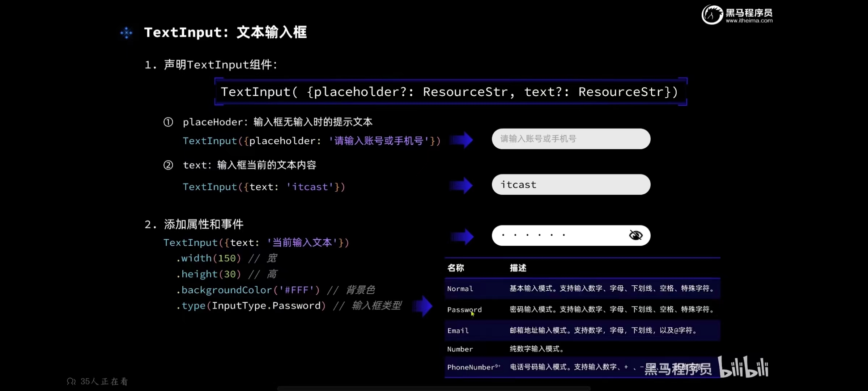Click the 请输入账号或手机号 placeholder input box
Image resolution: width=868 pixels, height=391 pixels.
point(571,139)
